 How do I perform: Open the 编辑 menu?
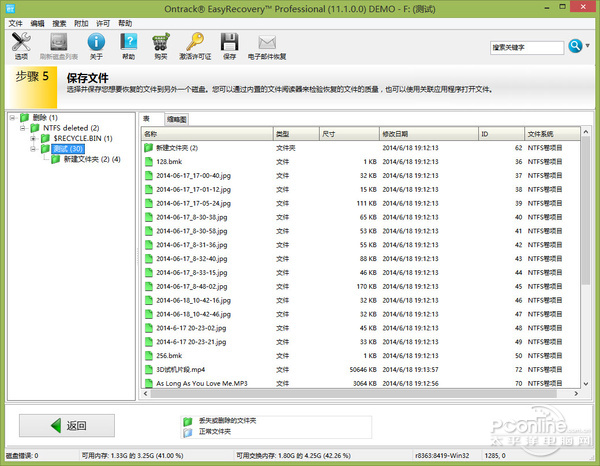pos(38,23)
